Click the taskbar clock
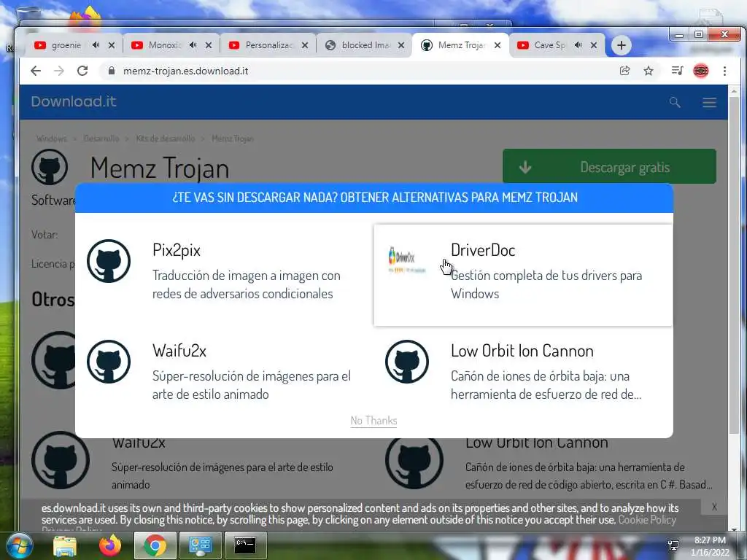The height and width of the screenshot is (560, 747). coord(709,546)
